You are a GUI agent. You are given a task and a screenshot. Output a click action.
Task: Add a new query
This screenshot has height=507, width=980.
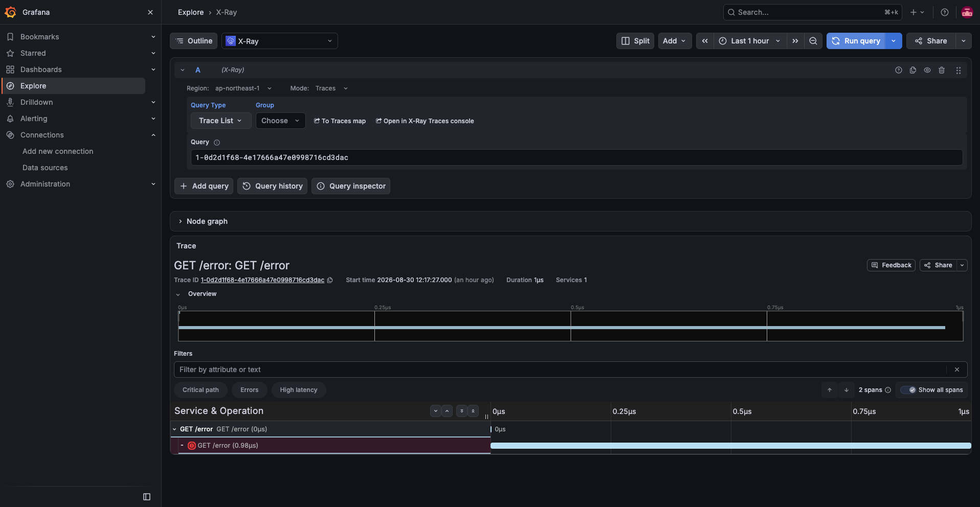(x=204, y=186)
